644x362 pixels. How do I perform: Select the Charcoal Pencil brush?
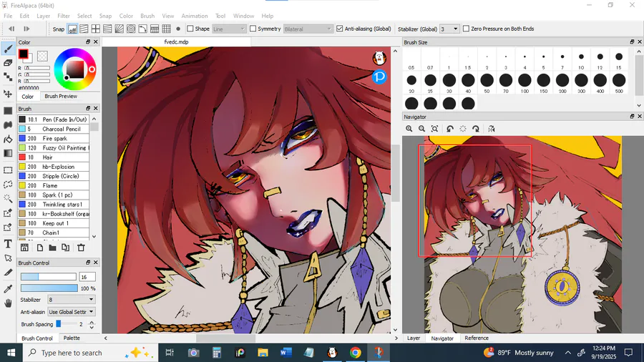(54, 129)
